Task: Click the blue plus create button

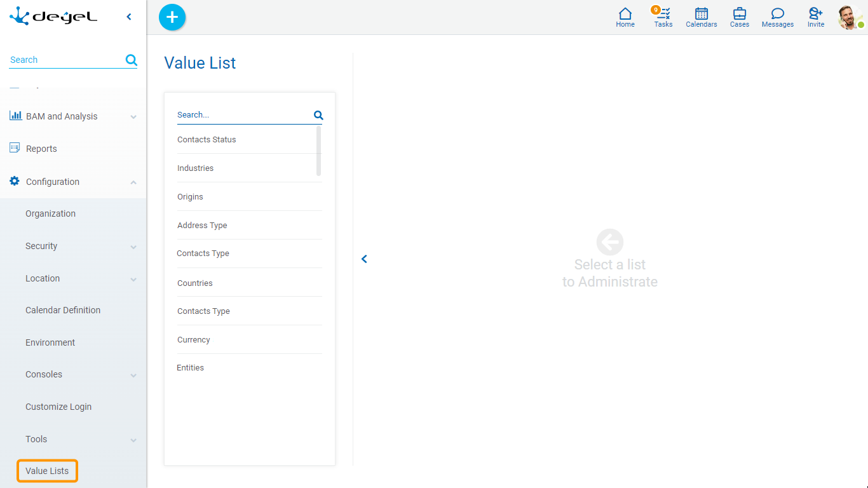Action: coord(172,17)
